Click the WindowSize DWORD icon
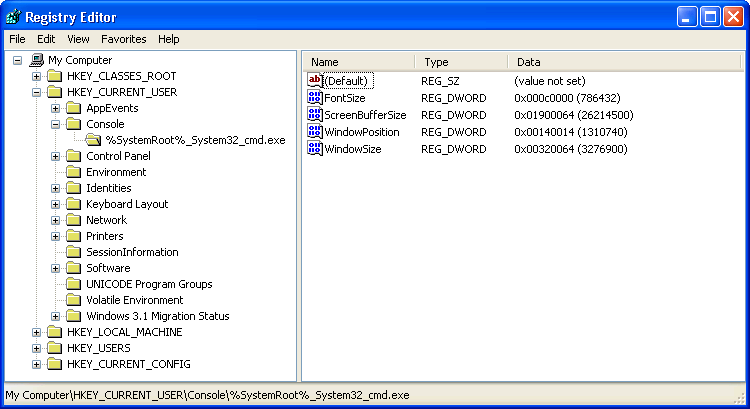Viewport: 750px width, 409px height. (315, 149)
